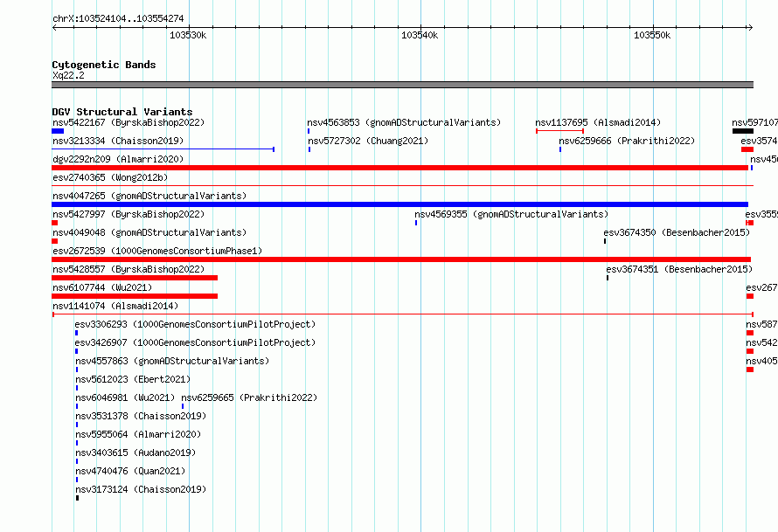Select the red esv2672539 variant bar
The image size is (778, 532).
coord(401,259)
